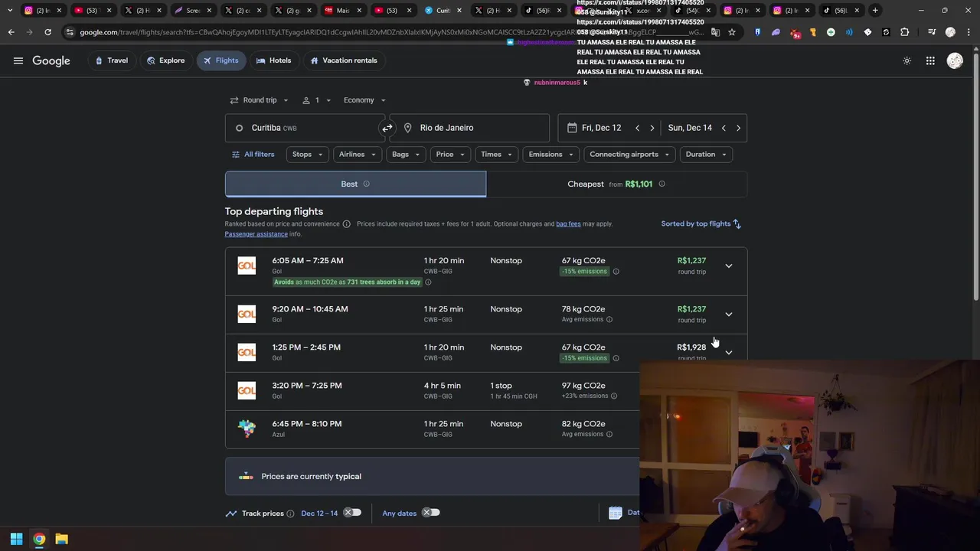The height and width of the screenshot is (551, 980).
Task: Show emissions info for 3:20 PM flight
Action: tap(614, 396)
